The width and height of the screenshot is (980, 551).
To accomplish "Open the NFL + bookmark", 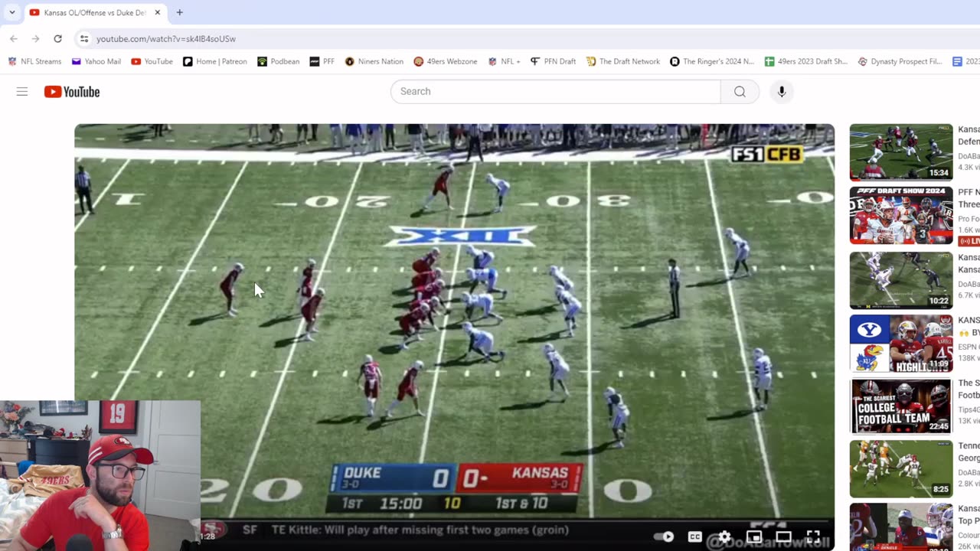I will pos(504,61).
